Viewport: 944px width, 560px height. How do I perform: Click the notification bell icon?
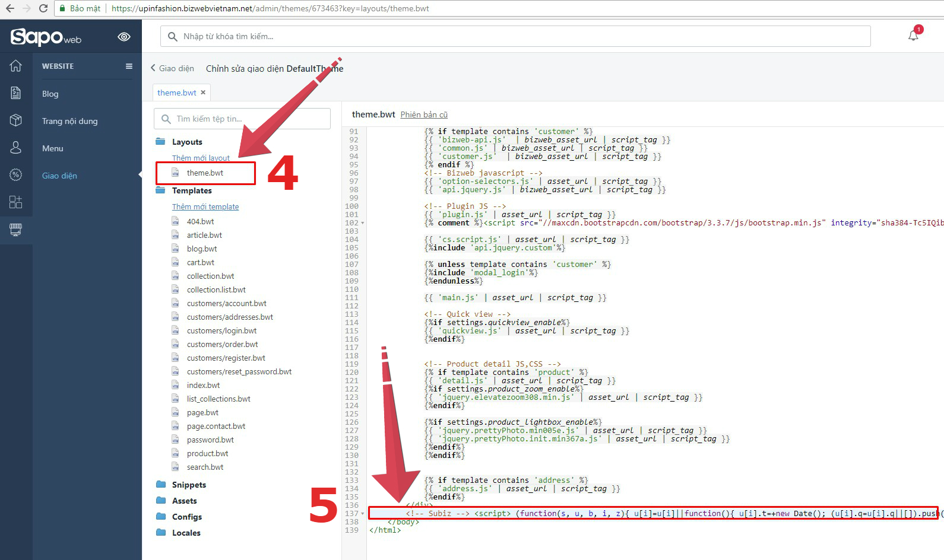[x=913, y=36]
